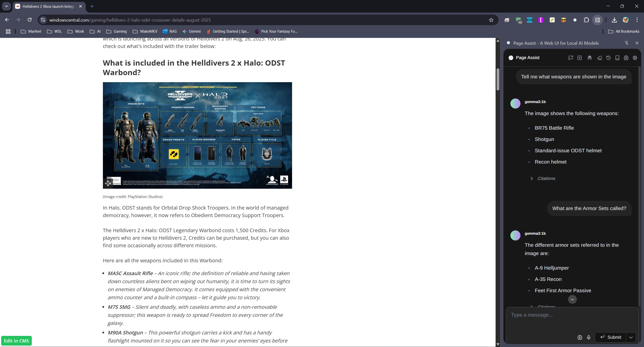Open the WSL bookmarks folder
The width and height of the screenshot is (644, 347).
click(x=54, y=31)
